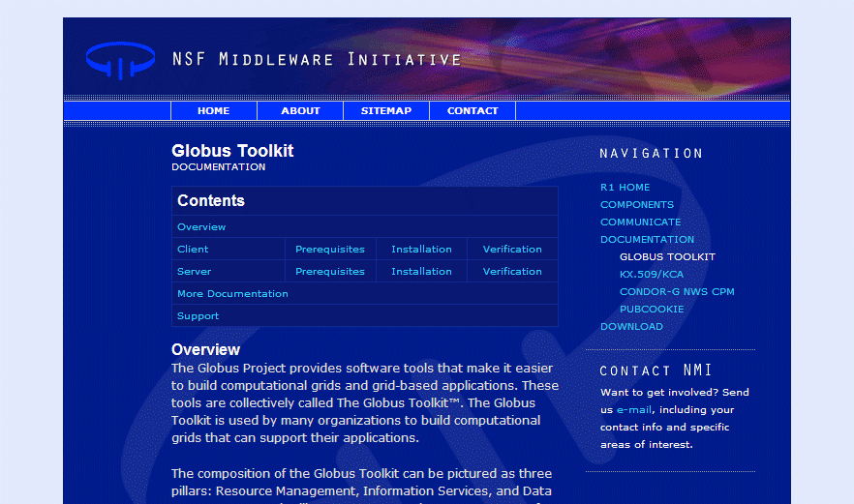Open Installation in the Client row
The height and width of the screenshot is (504, 854).
click(x=421, y=250)
